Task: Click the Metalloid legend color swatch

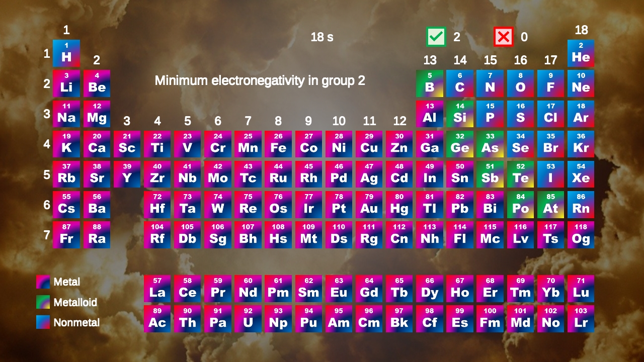Action: point(43,302)
